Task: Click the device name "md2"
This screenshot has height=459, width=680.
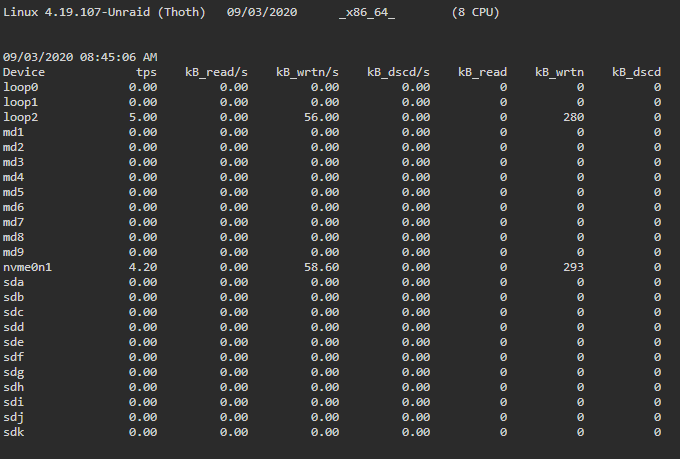Action: click(x=13, y=147)
